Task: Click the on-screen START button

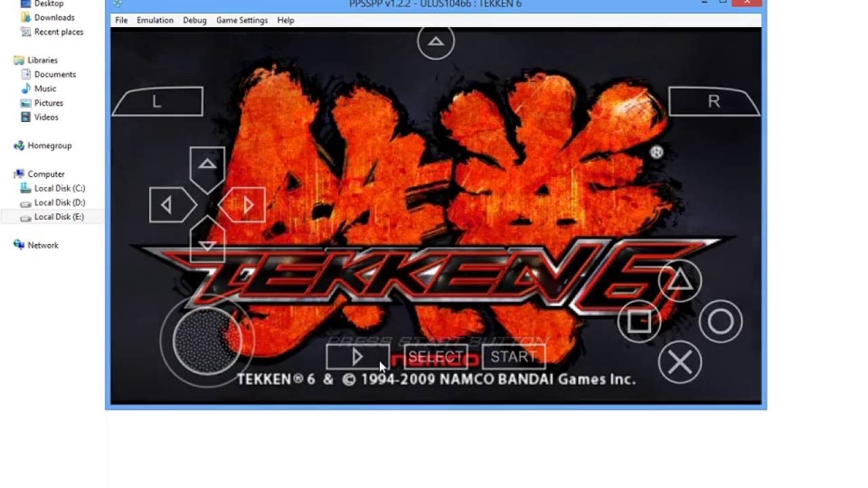Action: pos(513,357)
